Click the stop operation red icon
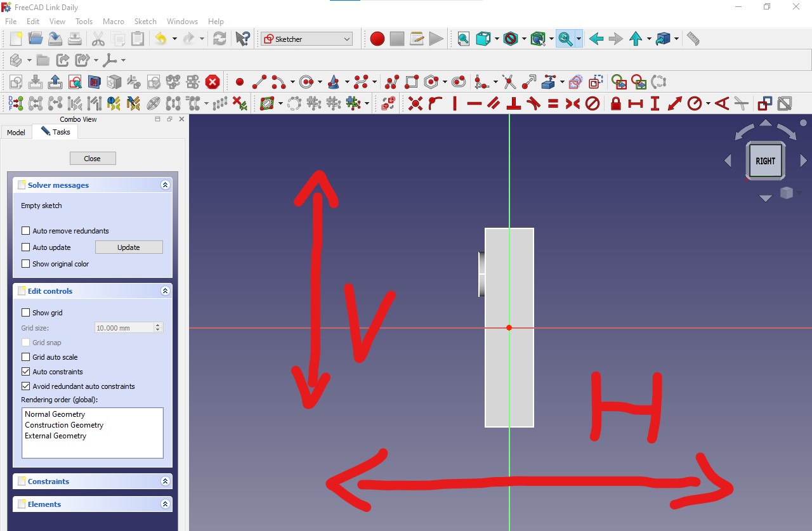The image size is (812, 531). pyautogui.click(x=213, y=81)
